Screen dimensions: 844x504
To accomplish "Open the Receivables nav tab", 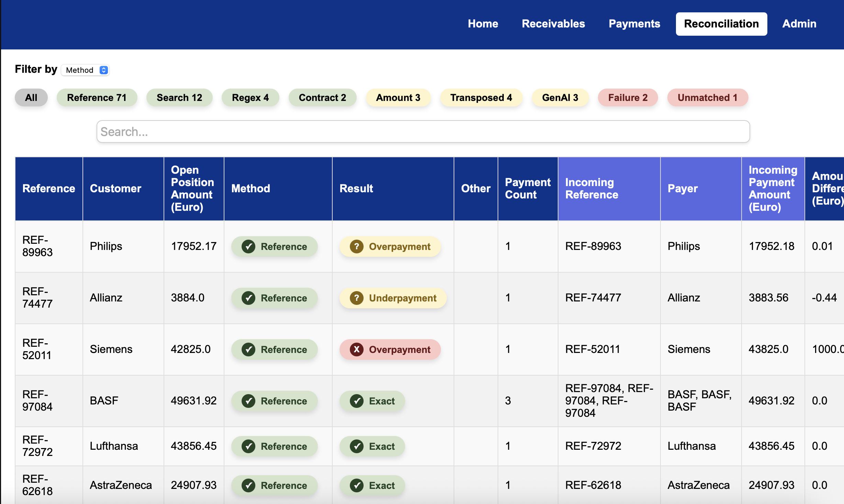I will click(553, 24).
